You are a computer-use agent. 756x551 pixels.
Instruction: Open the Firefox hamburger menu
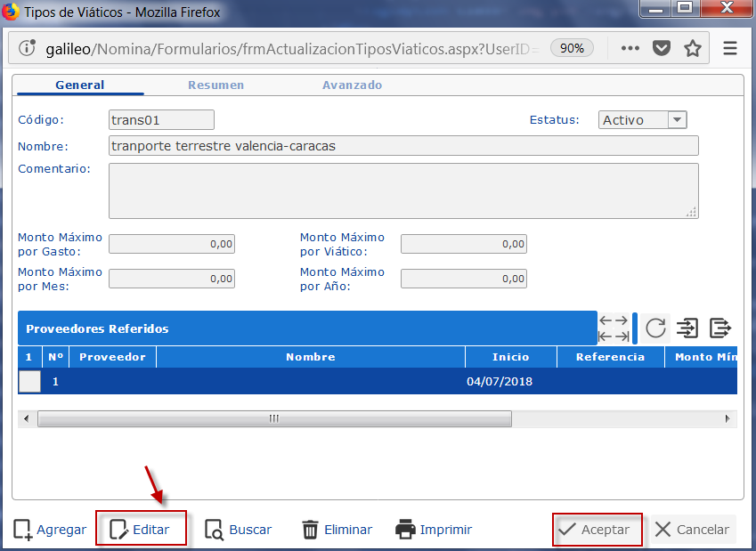(730, 48)
